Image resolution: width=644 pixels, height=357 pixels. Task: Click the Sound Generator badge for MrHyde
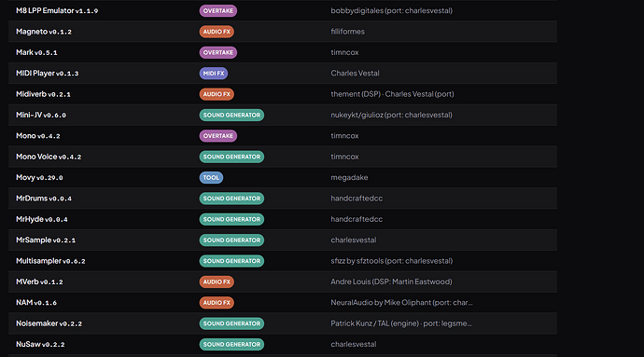(231, 220)
